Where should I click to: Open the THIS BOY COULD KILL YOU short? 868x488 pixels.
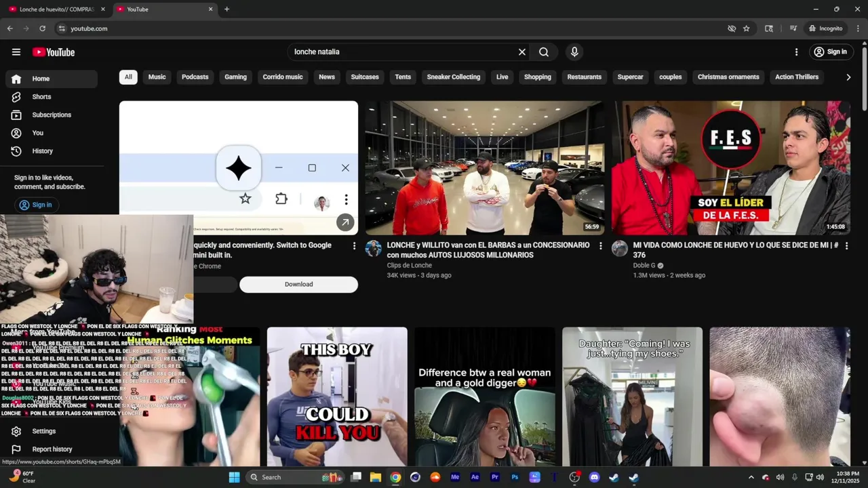[x=337, y=396]
